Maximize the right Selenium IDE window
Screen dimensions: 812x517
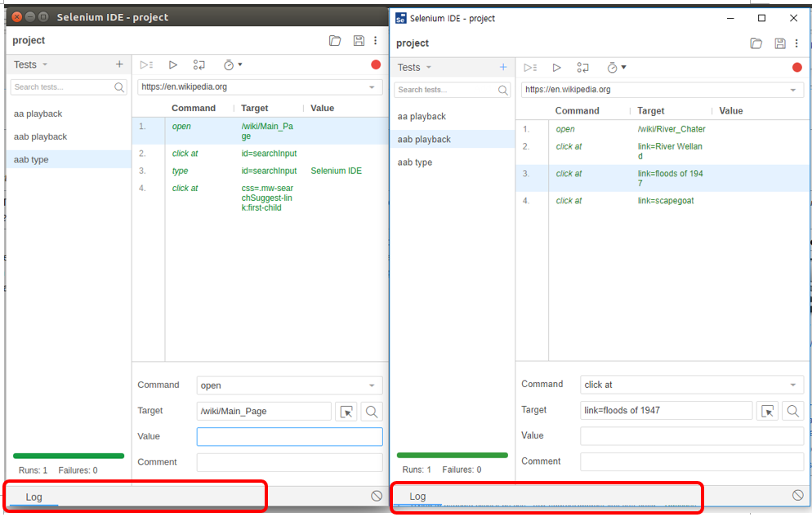(x=762, y=18)
